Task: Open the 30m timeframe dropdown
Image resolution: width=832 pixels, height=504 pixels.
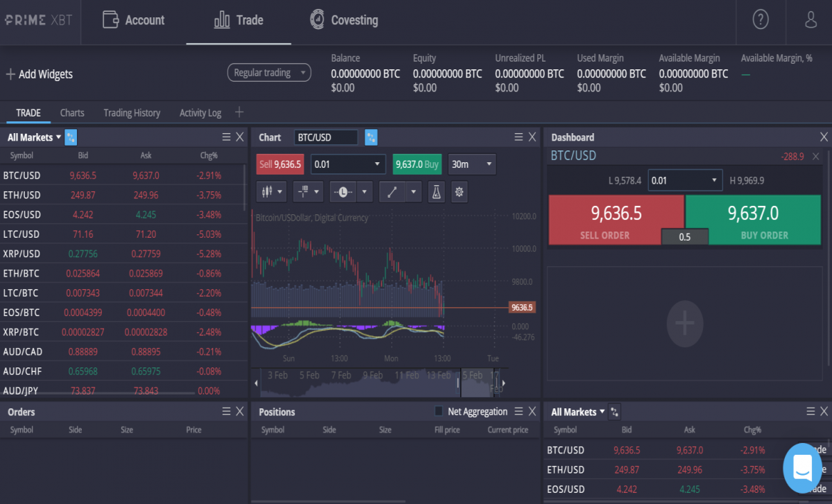Action: click(472, 164)
